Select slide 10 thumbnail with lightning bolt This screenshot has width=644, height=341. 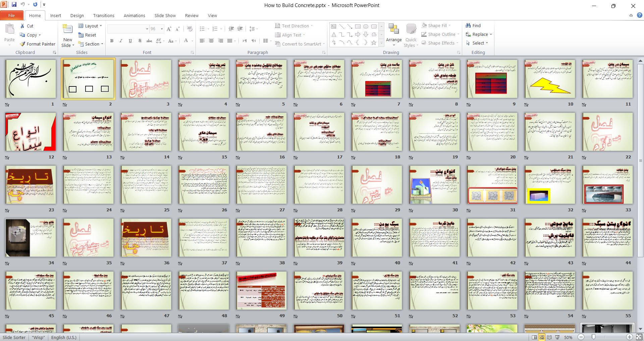[549, 79]
